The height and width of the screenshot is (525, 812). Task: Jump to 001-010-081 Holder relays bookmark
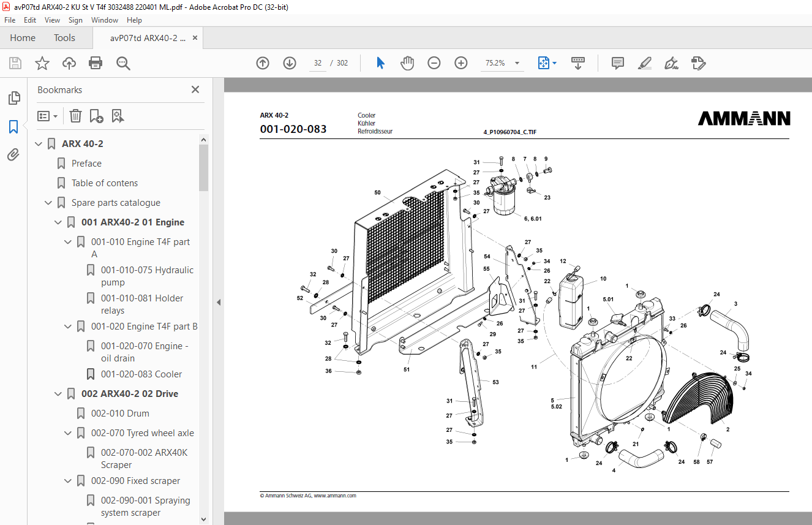[x=142, y=304]
